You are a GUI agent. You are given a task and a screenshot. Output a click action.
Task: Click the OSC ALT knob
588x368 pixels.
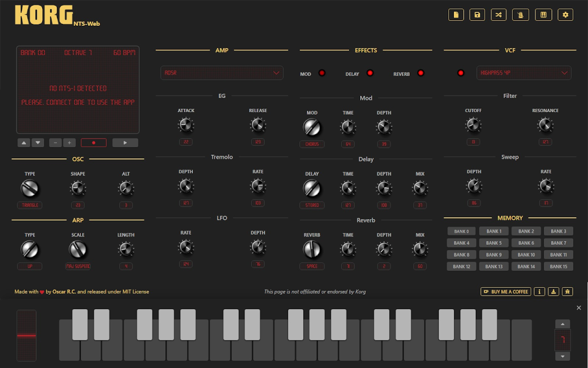pos(126,188)
